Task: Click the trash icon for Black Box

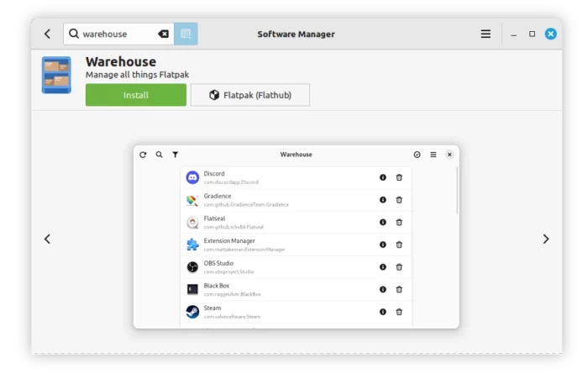Action: [399, 289]
